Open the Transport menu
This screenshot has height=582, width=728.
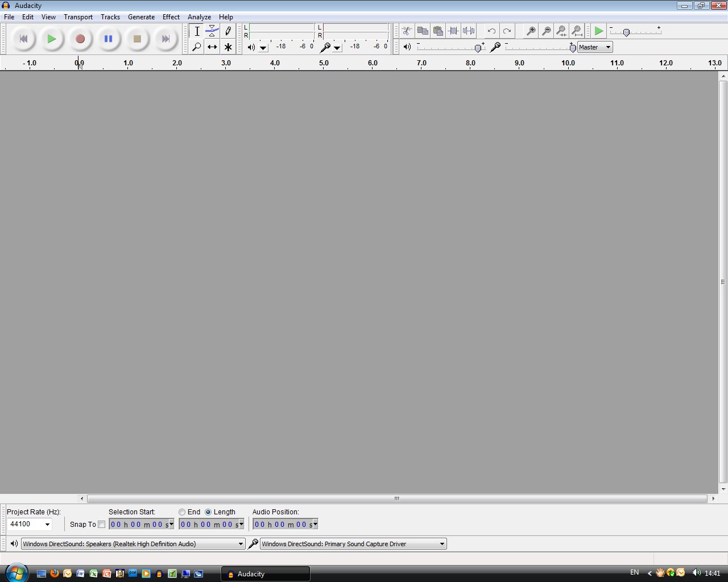click(x=78, y=17)
